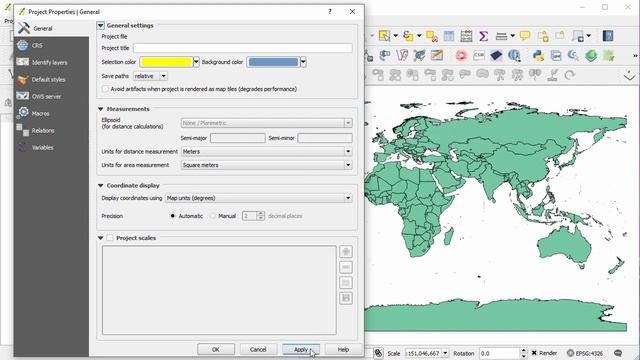Select features tool in QGIS toolbar
This screenshot has height=360, width=640.
click(x=384, y=36)
